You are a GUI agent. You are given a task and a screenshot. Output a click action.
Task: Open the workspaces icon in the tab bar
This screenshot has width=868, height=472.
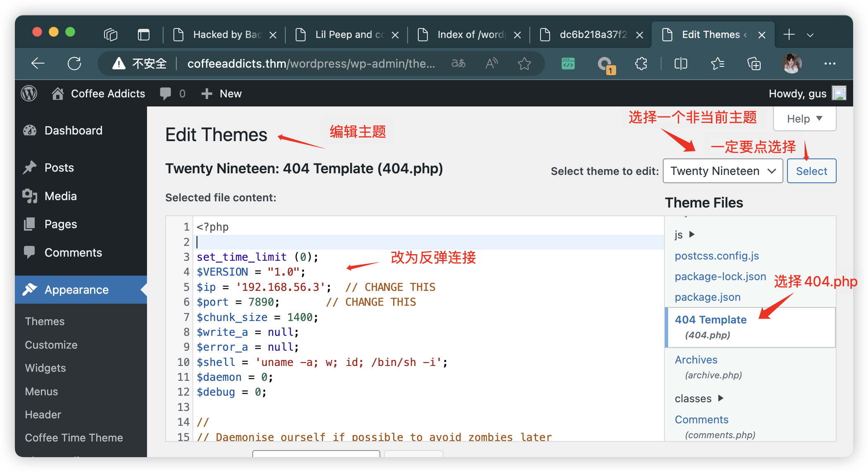pyautogui.click(x=110, y=35)
